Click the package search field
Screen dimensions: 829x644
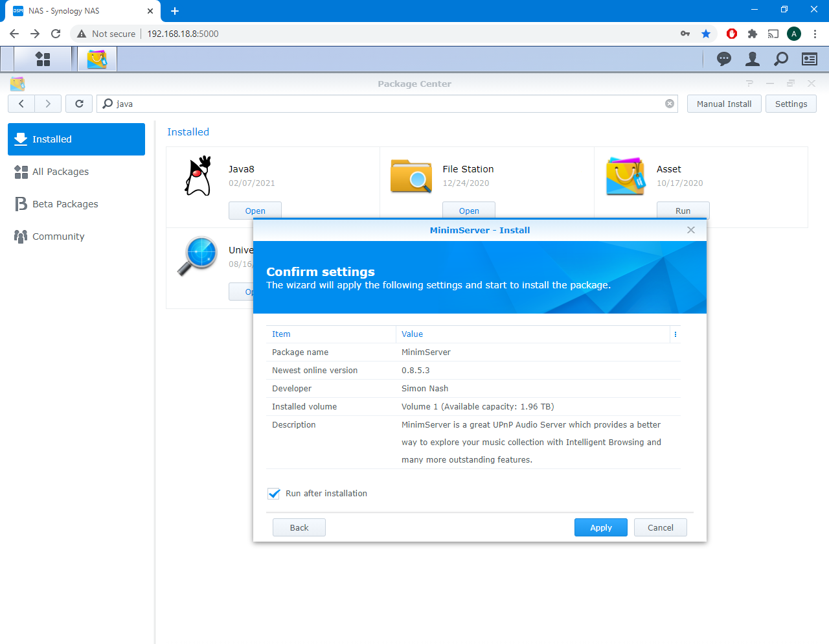coord(387,104)
